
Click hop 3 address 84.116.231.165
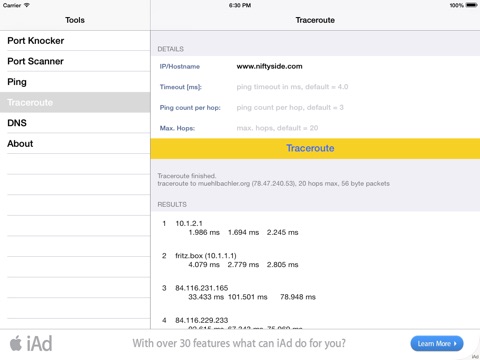pyautogui.click(x=202, y=288)
